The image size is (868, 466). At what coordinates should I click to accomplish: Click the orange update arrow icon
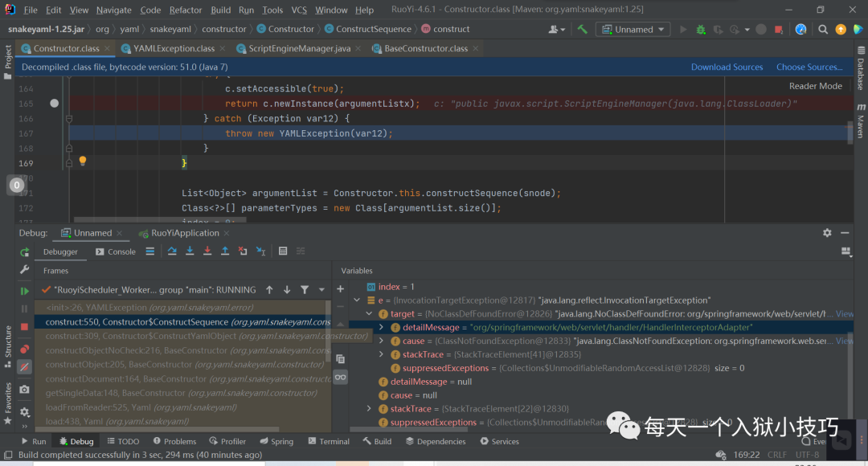coord(841,30)
